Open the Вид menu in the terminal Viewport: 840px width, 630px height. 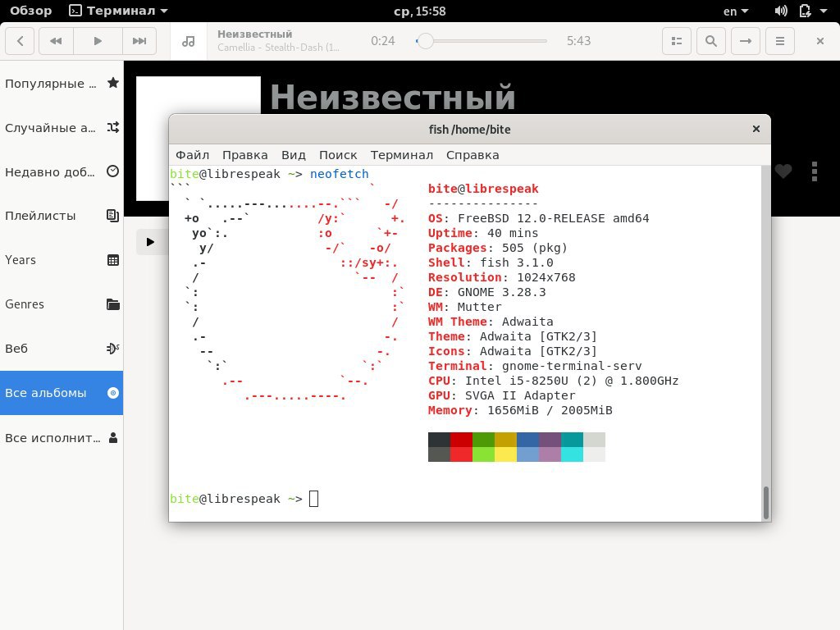coord(294,155)
